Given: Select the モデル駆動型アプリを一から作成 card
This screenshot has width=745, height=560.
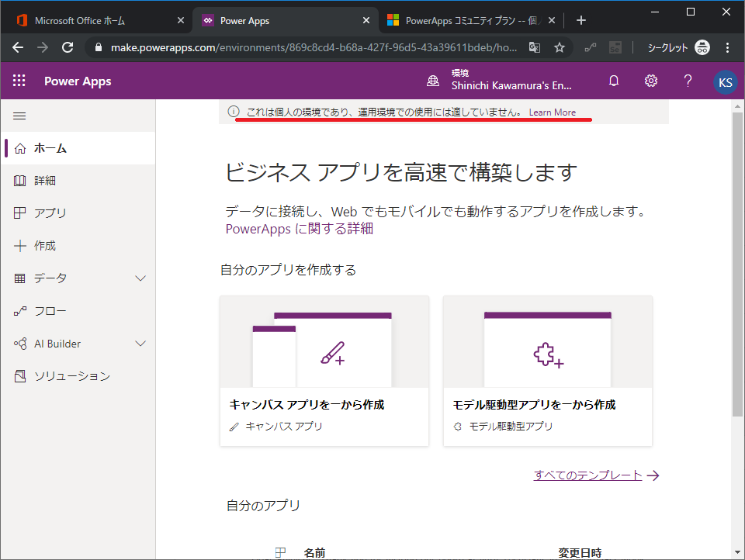Looking at the screenshot, I should tap(548, 371).
